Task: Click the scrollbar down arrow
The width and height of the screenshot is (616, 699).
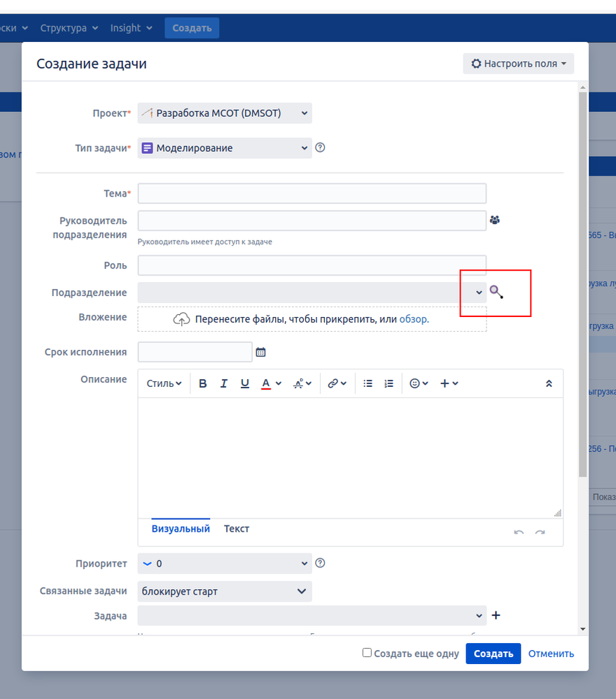Action: point(582,629)
